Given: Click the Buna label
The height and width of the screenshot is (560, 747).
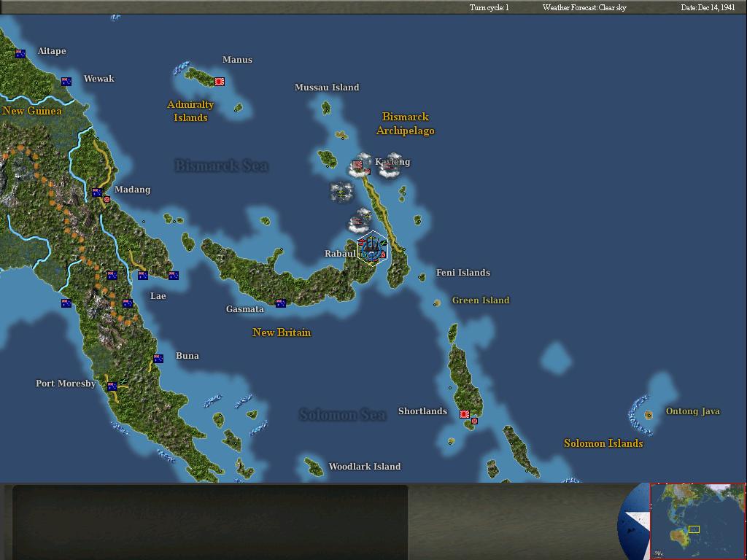Looking at the screenshot, I should click(x=187, y=356).
